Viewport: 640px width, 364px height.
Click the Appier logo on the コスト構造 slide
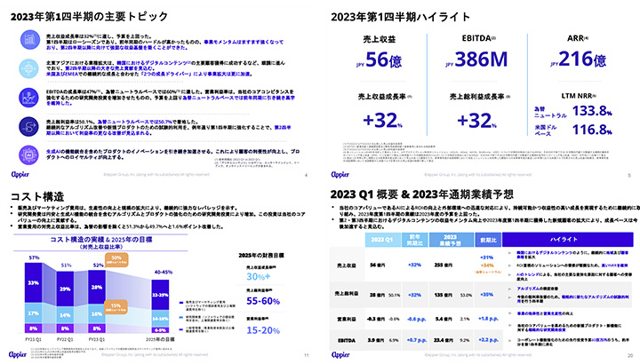18,354
